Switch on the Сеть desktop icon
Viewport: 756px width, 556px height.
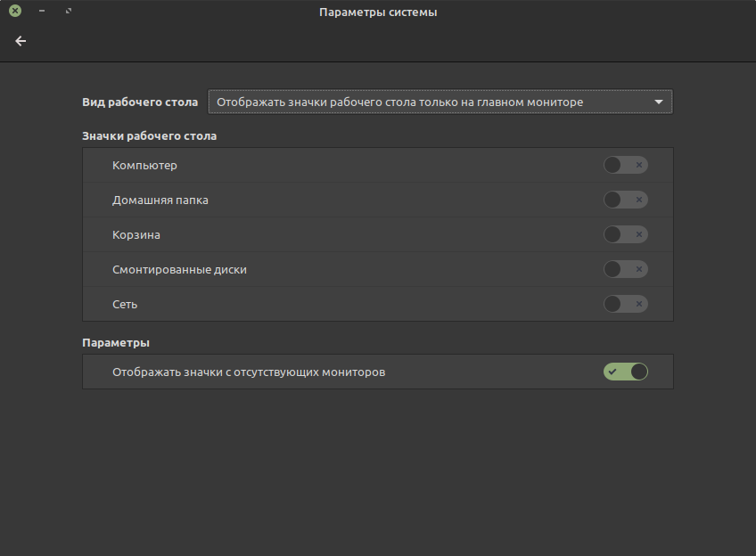point(625,304)
